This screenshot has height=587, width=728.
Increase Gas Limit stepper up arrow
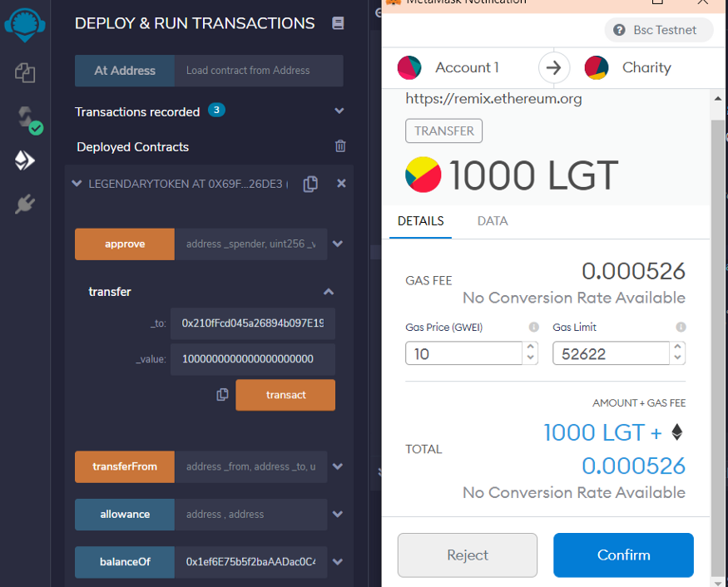click(677, 347)
